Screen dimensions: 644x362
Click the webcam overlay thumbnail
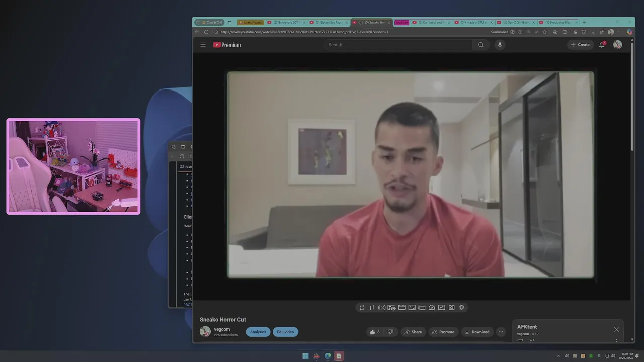(73, 166)
